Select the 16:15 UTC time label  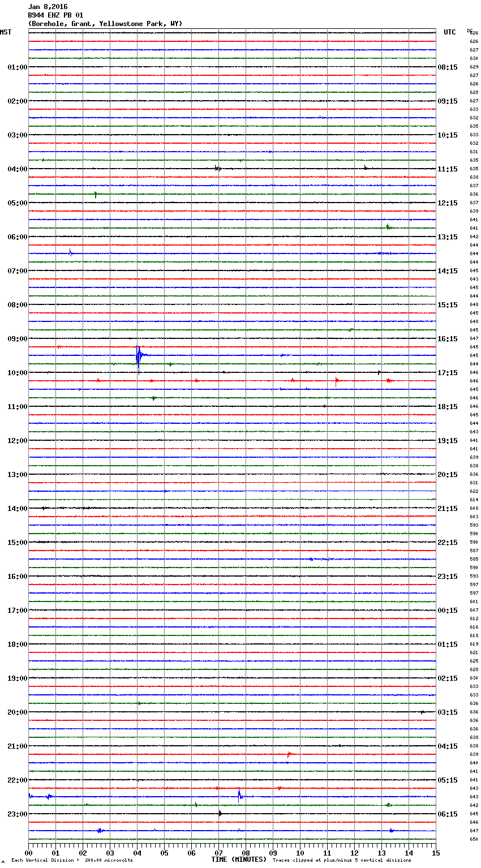[x=448, y=339]
